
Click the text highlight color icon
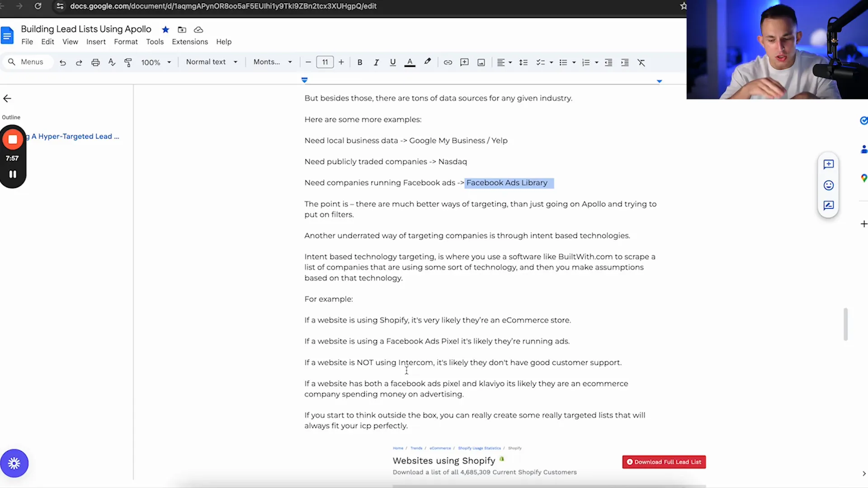(x=427, y=62)
